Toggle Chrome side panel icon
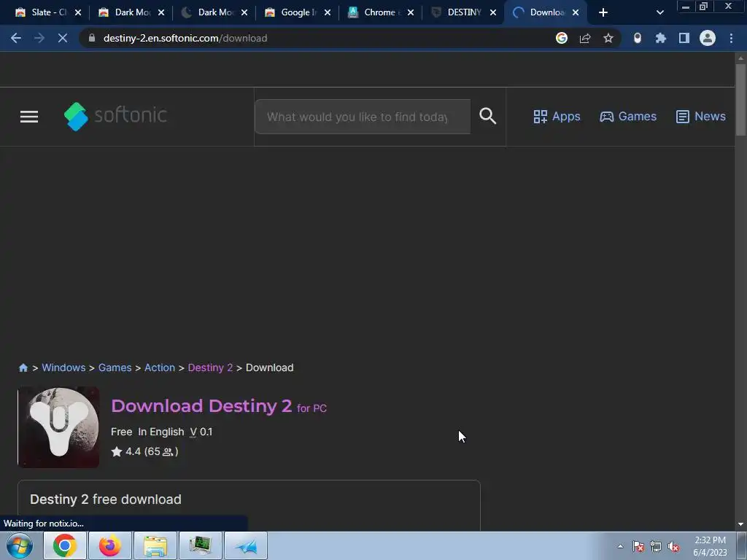Viewport: 747px width, 560px height. coord(684,38)
